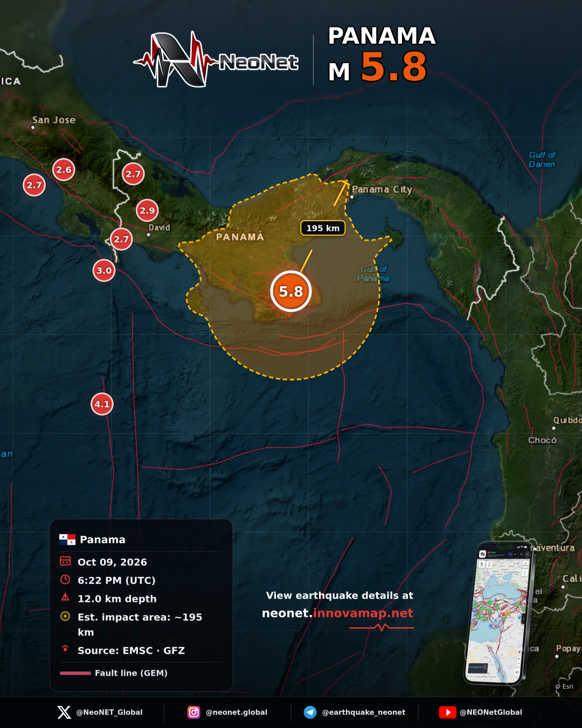Image resolution: width=582 pixels, height=728 pixels.
Task: Click the "12.0 km depth" text
Action: 117,599
